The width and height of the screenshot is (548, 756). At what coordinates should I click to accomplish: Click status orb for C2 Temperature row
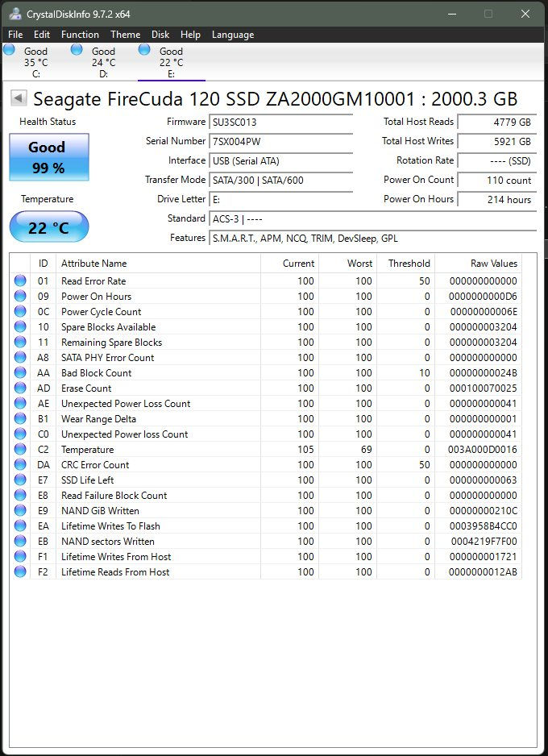(x=20, y=450)
